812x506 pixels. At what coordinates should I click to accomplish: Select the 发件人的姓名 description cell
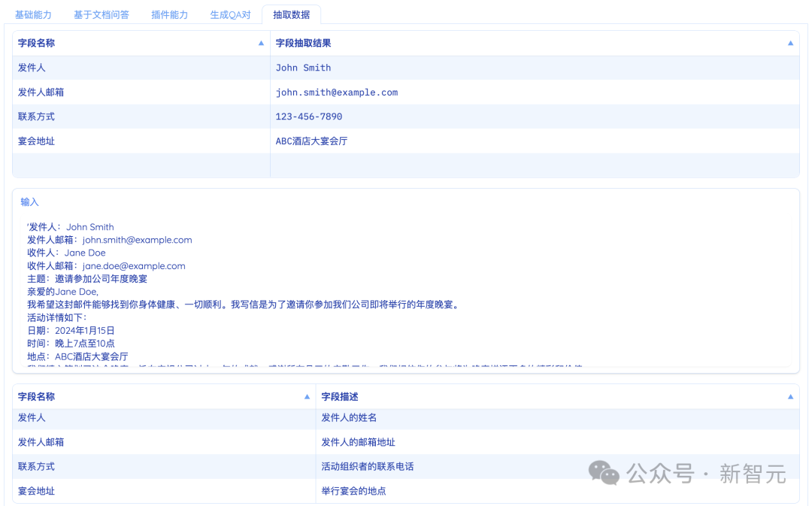click(349, 418)
